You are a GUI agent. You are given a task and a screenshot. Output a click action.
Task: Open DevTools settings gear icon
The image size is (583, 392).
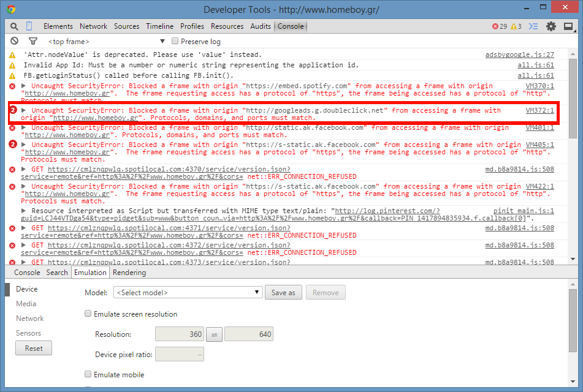tap(551, 26)
